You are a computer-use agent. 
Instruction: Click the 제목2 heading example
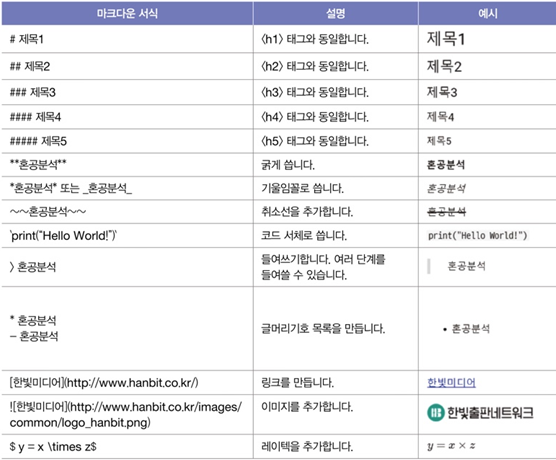point(444,66)
